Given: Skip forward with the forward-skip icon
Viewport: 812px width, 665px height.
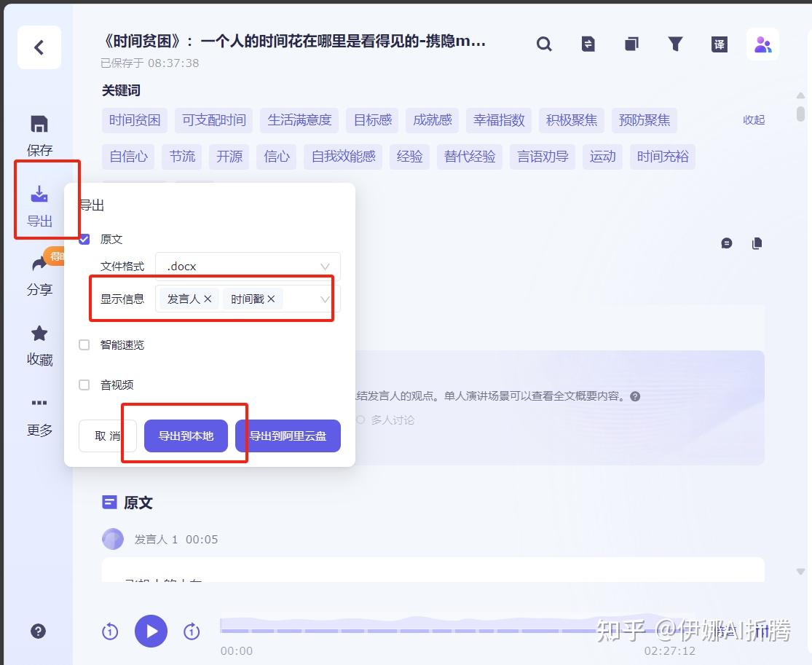Looking at the screenshot, I should 192,631.
